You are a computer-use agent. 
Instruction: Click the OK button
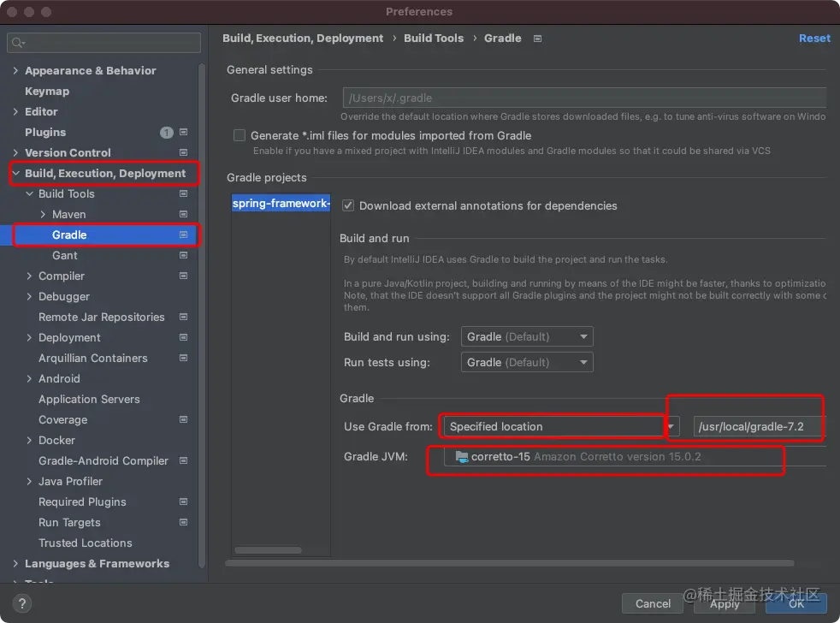coord(796,603)
